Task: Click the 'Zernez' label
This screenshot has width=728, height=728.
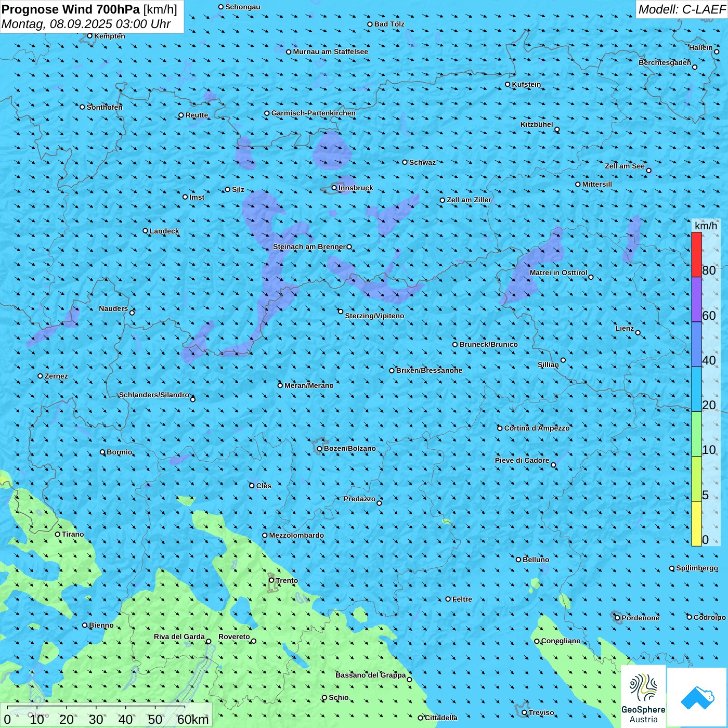Action: pos(56,376)
